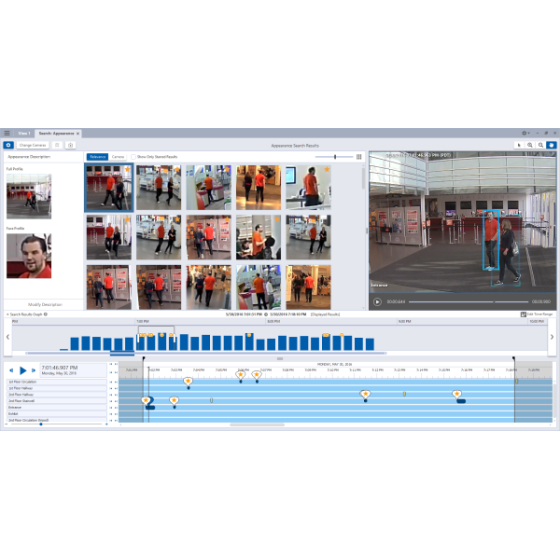The image size is (560, 560).
Task: Select the 2nd Floor Stairwell camera row
Action: [57, 401]
